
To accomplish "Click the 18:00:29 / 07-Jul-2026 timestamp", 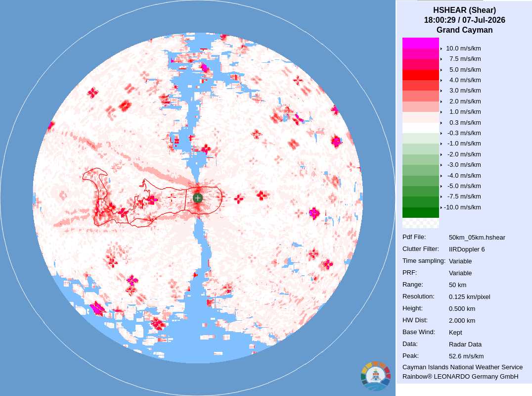I will click(464, 20).
